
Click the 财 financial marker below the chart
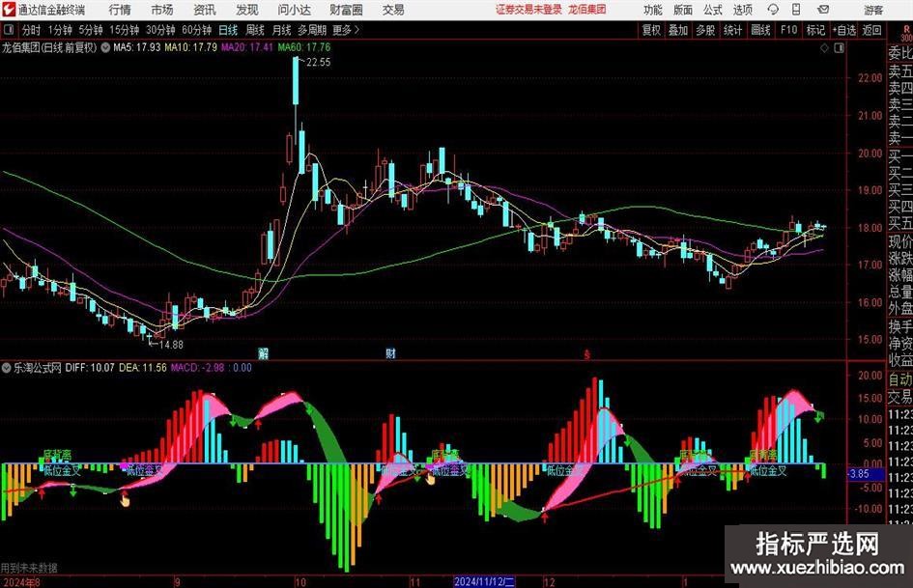point(390,352)
